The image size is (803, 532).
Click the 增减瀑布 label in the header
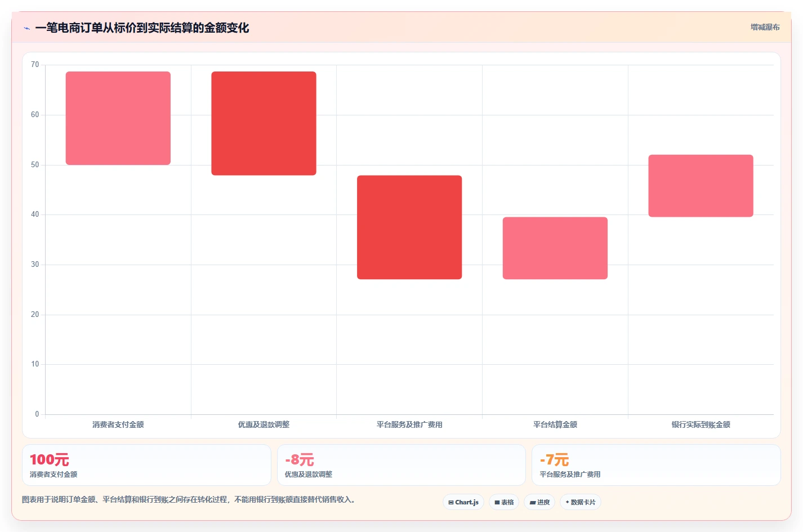(x=765, y=27)
